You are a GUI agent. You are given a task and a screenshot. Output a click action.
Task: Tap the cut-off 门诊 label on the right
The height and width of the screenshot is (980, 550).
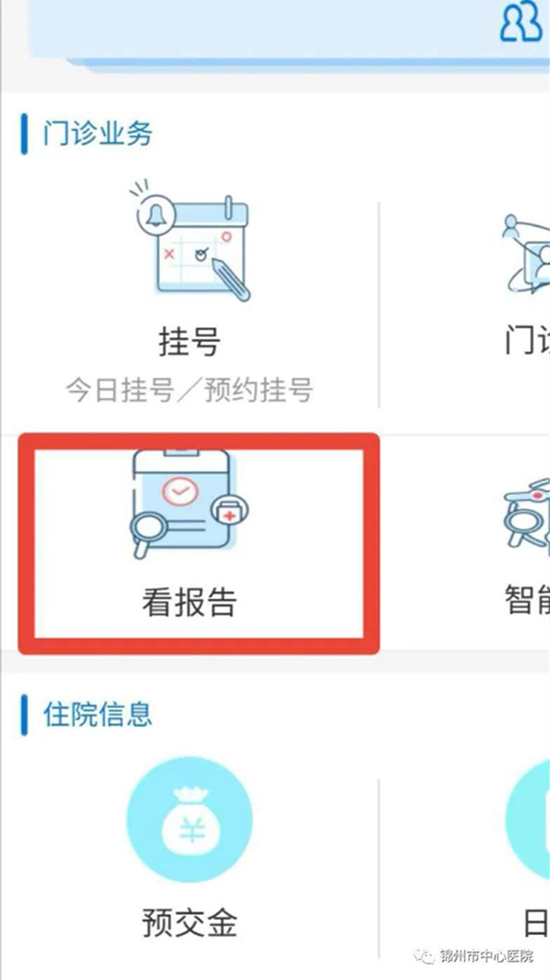point(527,342)
